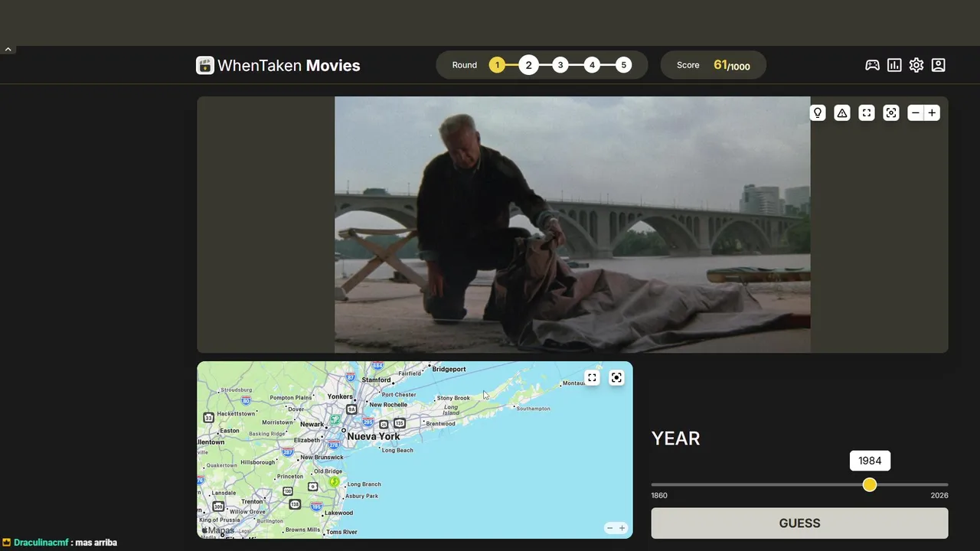
Task: Click Stamford on the map
Action: tap(377, 380)
